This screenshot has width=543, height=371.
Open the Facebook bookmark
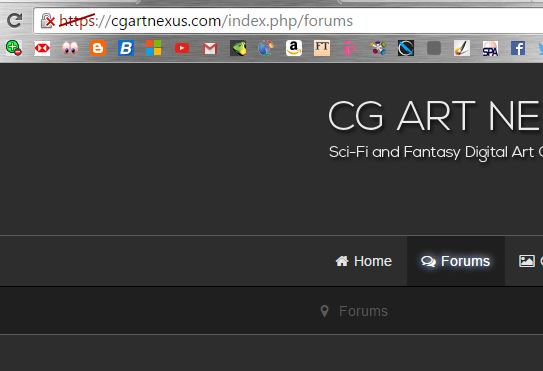[x=518, y=48]
